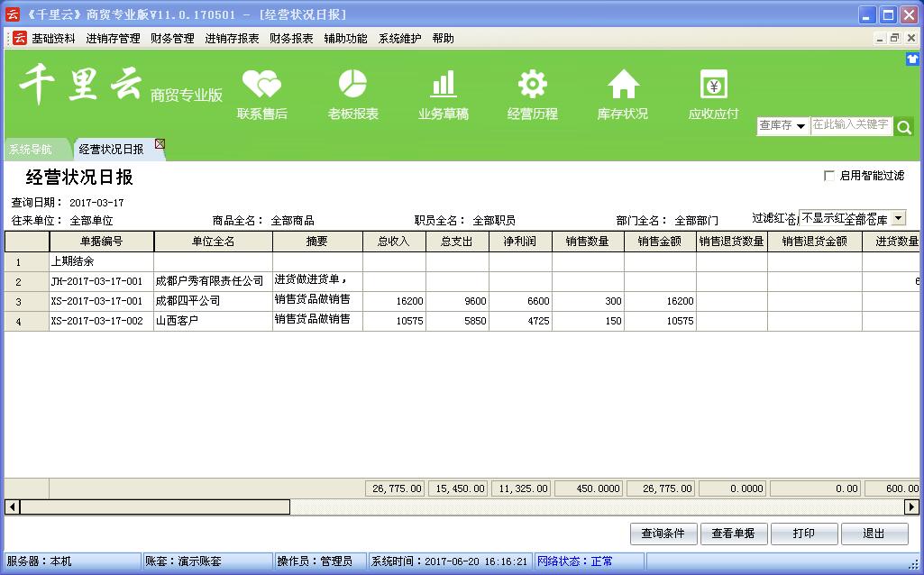Image resolution: width=924 pixels, height=575 pixels.
Task: Open the 进销存管理 menu
Action: click(x=113, y=39)
